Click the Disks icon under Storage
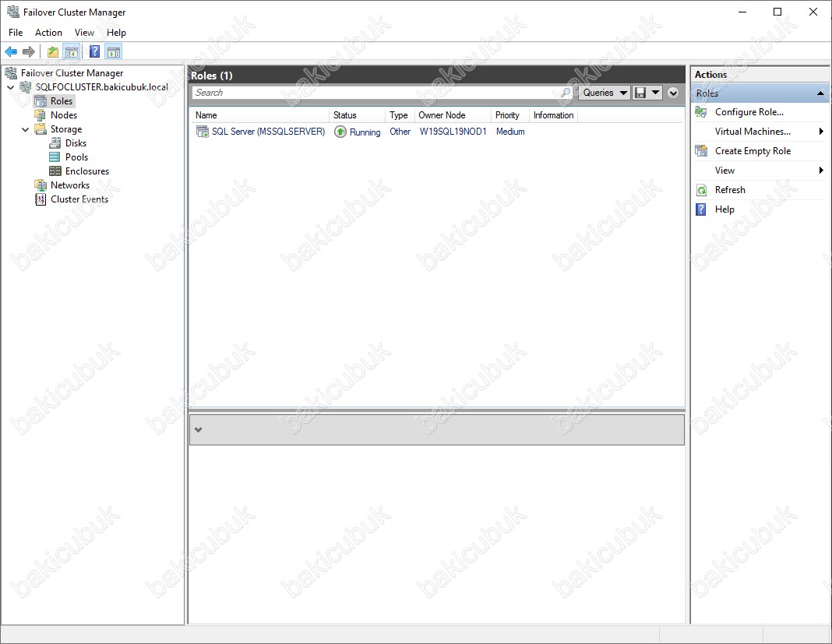832x644 pixels. pyautogui.click(x=55, y=143)
